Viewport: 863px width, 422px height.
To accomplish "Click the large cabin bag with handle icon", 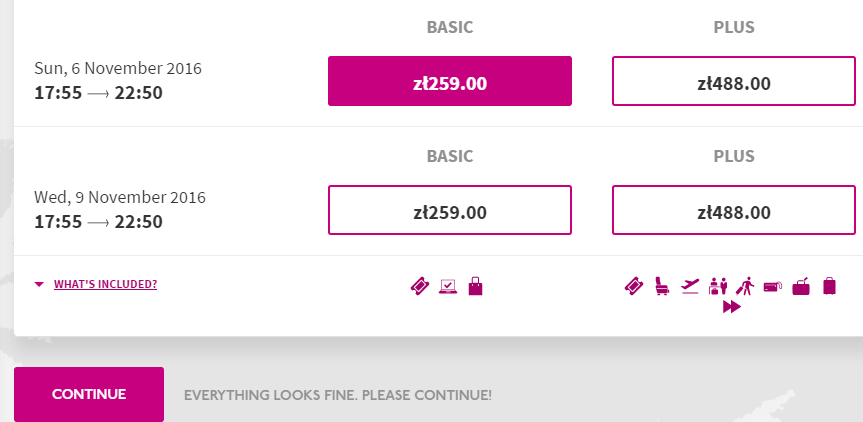I will 801,287.
